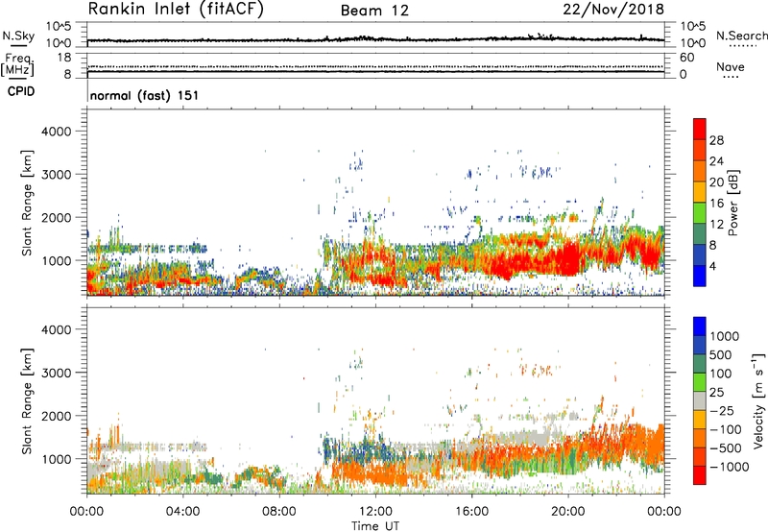This screenshot has width=768, height=532.
Task: Click the "Velocity [m s⁻¹]" colorbar title
Action: click(758, 400)
